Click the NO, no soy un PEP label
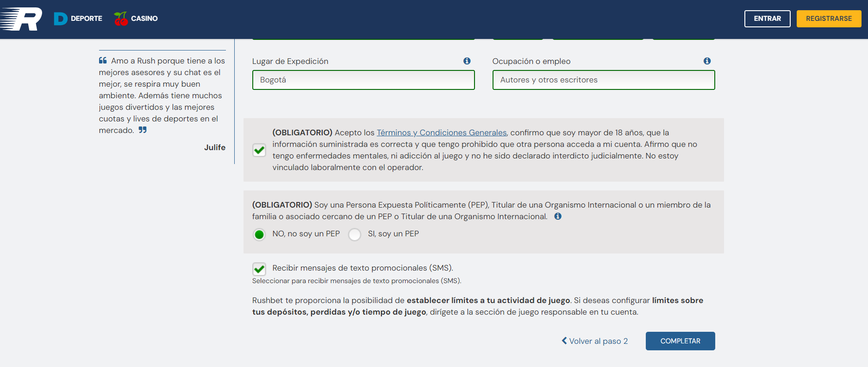Screen dimensions: 868x367 pos(306,234)
